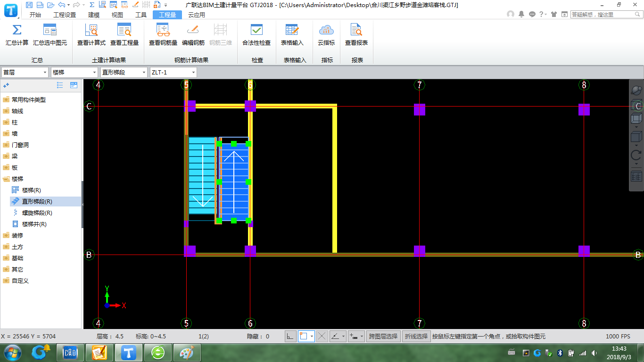Click the open folder icon in quick access toolbar
644x362 pixels.
point(50,5)
